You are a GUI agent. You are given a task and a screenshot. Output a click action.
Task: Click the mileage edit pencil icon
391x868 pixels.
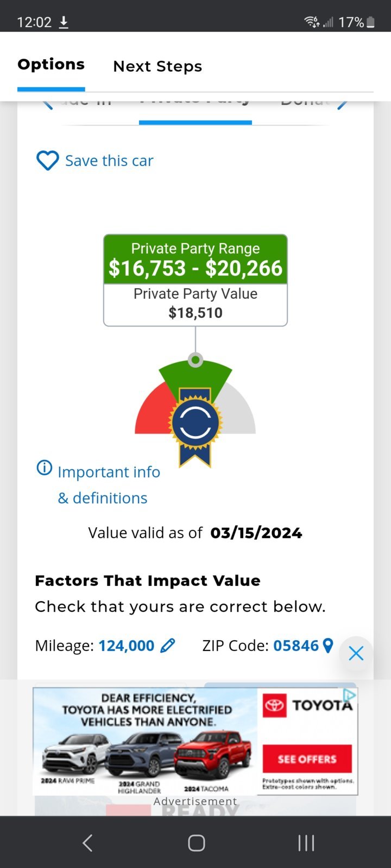tap(168, 645)
